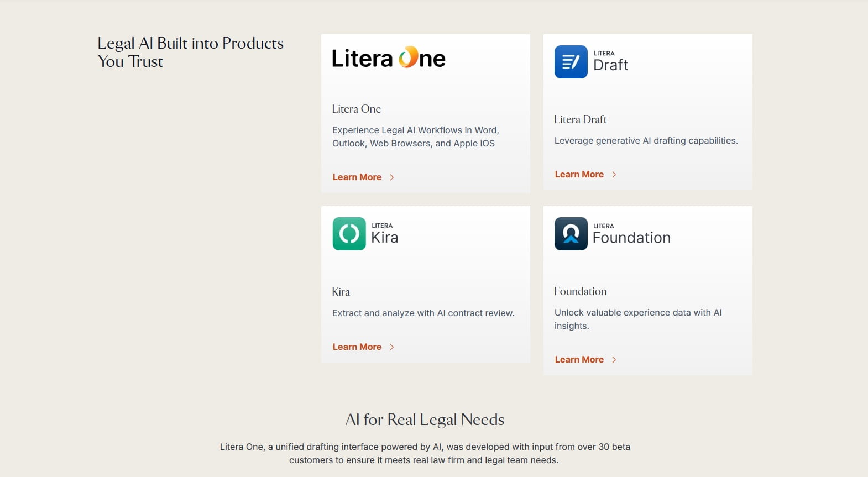
Task: Click chevron arrow beside Kira Learn More
Action: click(392, 347)
